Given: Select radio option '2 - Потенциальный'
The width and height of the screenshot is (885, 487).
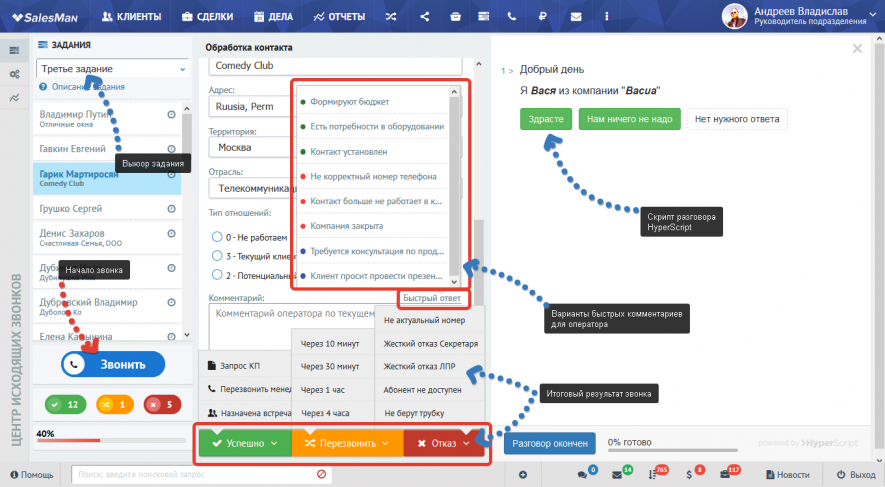Looking at the screenshot, I should [217, 275].
